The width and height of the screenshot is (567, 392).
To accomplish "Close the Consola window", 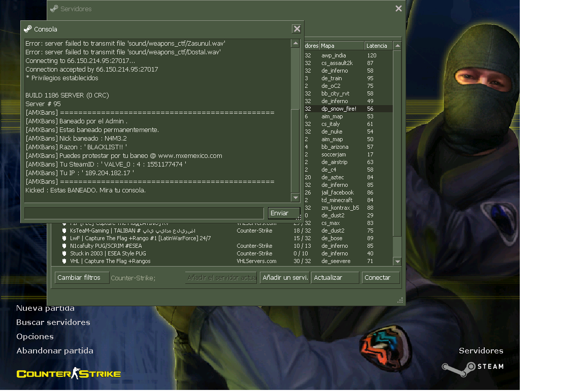I will 296,29.
